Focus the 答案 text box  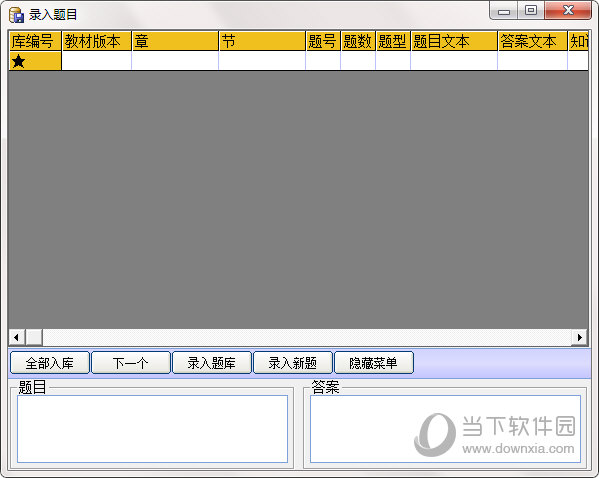click(x=445, y=429)
